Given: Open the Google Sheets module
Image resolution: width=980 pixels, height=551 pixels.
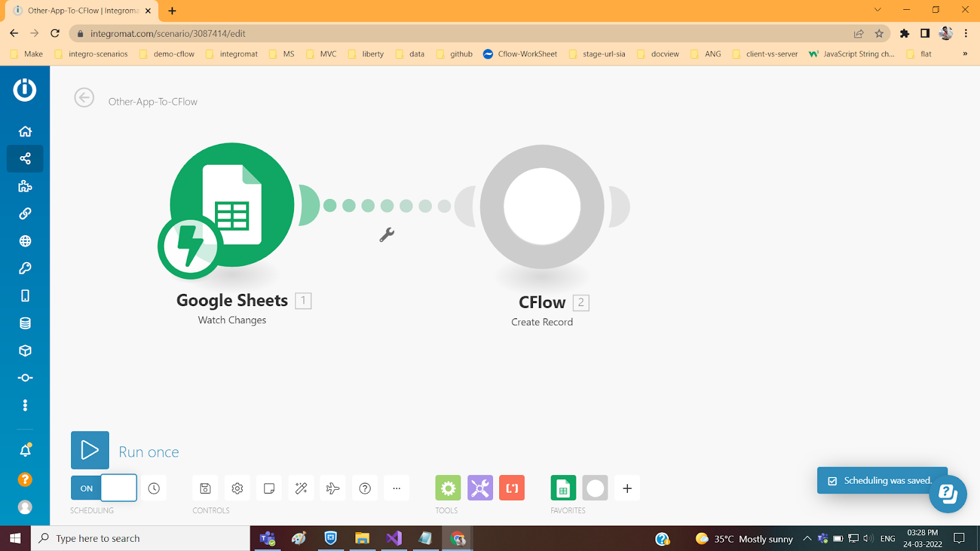Looking at the screenshot, I should 232,204.
